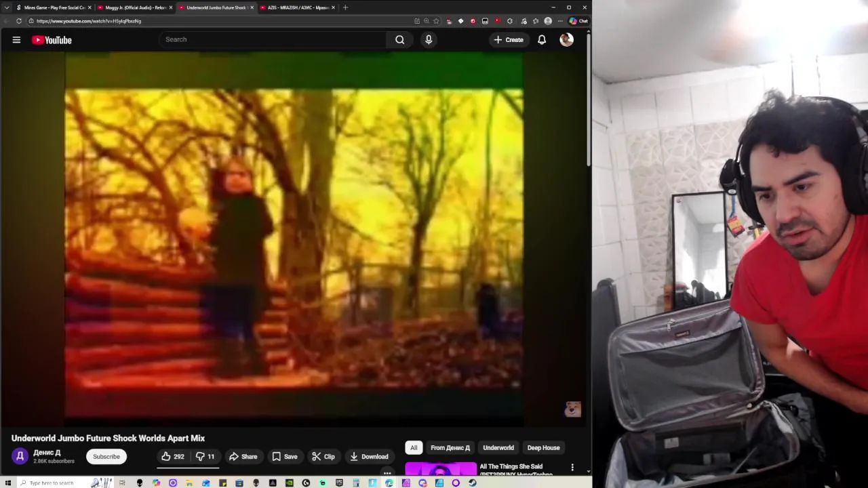
Task: Reload the page with refresh button
Action: (19, 21)
